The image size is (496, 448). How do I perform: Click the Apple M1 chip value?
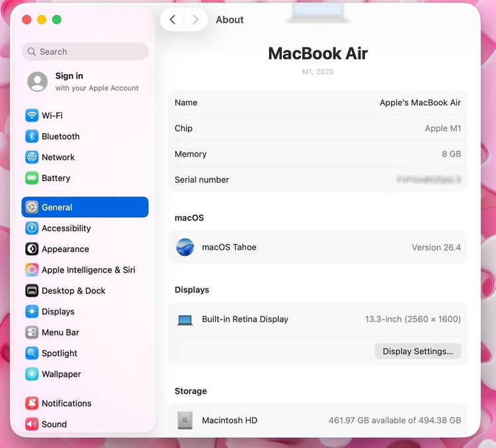(443, 128)
